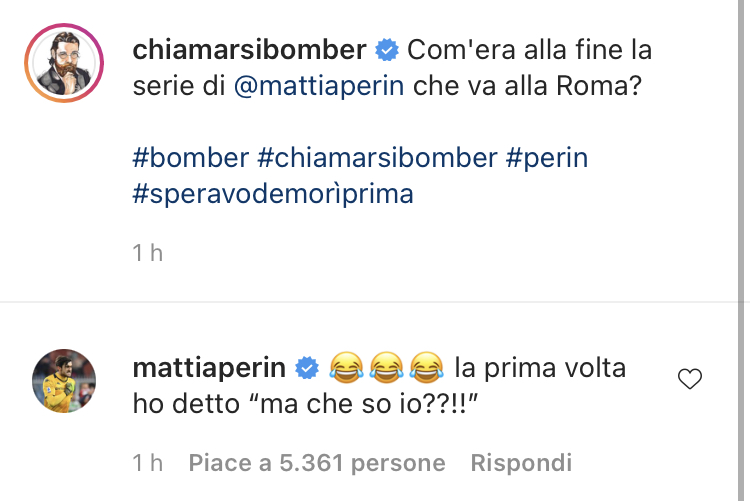Like mattiaperin's comment with the heart

click(x=690, y=379)
